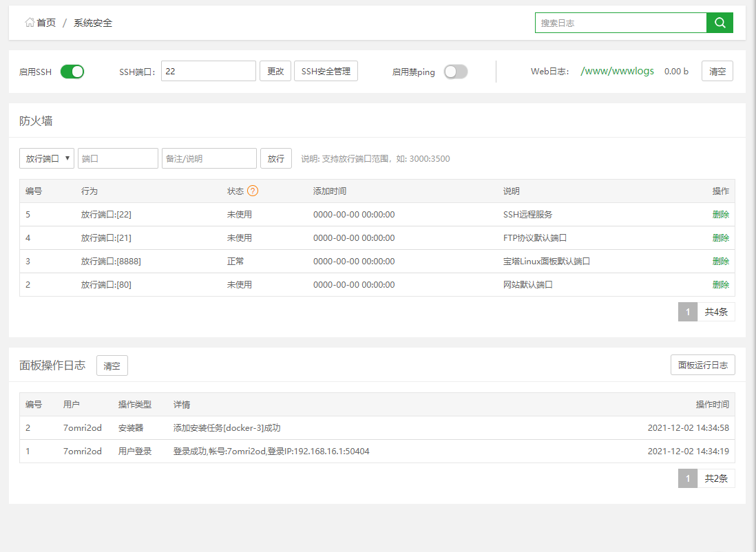Click the 用户登录 operation type cell
The image size is (756, 552).
135,452
